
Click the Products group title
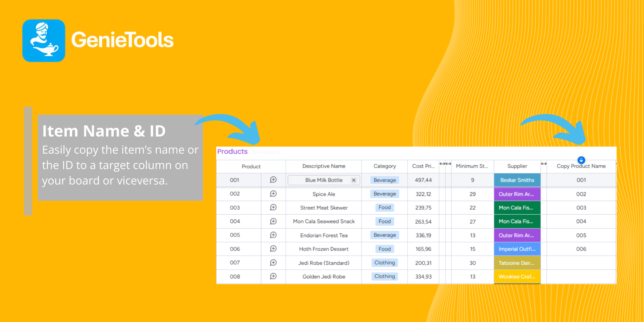[232, 152]
